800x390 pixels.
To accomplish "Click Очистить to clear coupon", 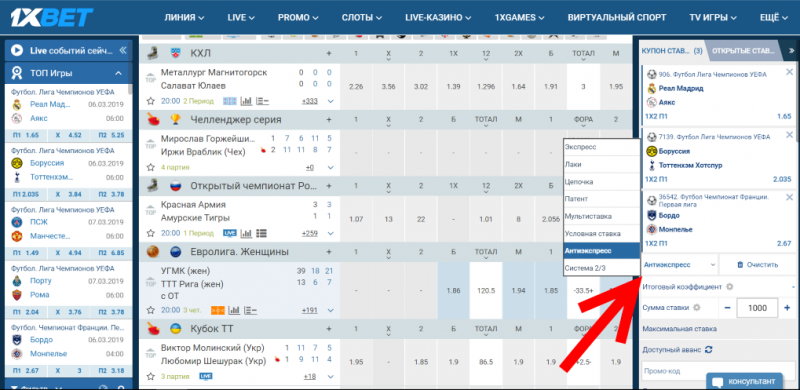I will pyautogui.click(x=757, y=264).
